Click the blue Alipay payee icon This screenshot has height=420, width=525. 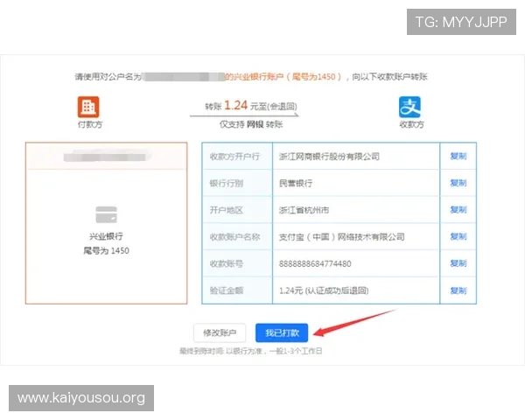[x=409, y=107]
